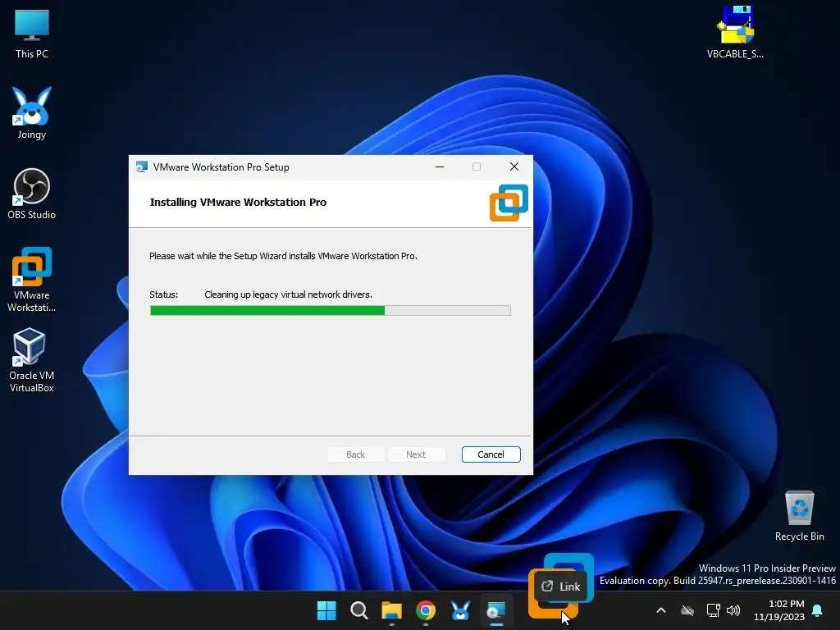Viewport: 840px width, 630px height.
Task: Open Joingy from the taskbar
Action: click(459, 610)
